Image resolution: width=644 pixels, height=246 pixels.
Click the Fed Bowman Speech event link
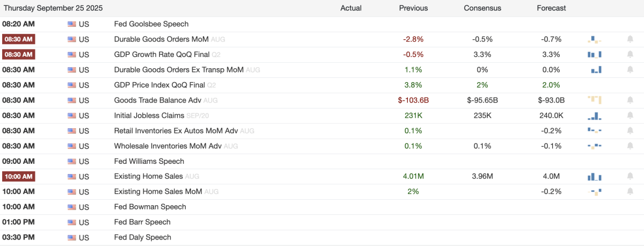pos(150,207)
